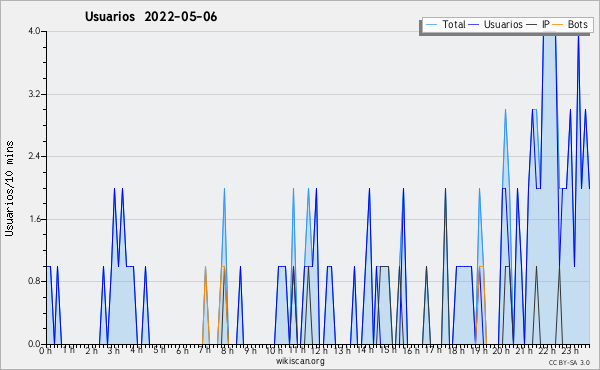
Task: Click the chart title 'Usuarios 2022-05-06'
Action: [x=151, y=17]
